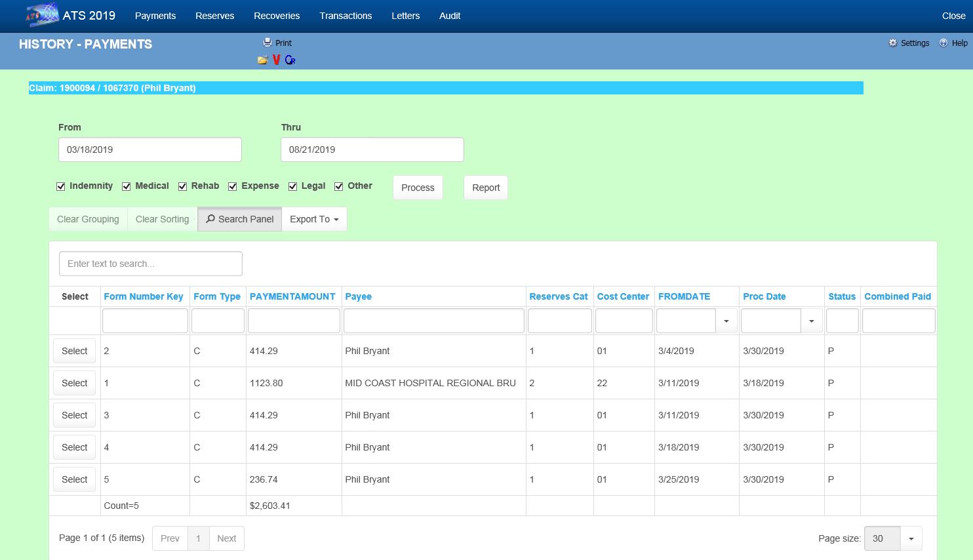This screenshot has width=973, height=560.
Task: Open the yellow folder icon
Action: 263,60
